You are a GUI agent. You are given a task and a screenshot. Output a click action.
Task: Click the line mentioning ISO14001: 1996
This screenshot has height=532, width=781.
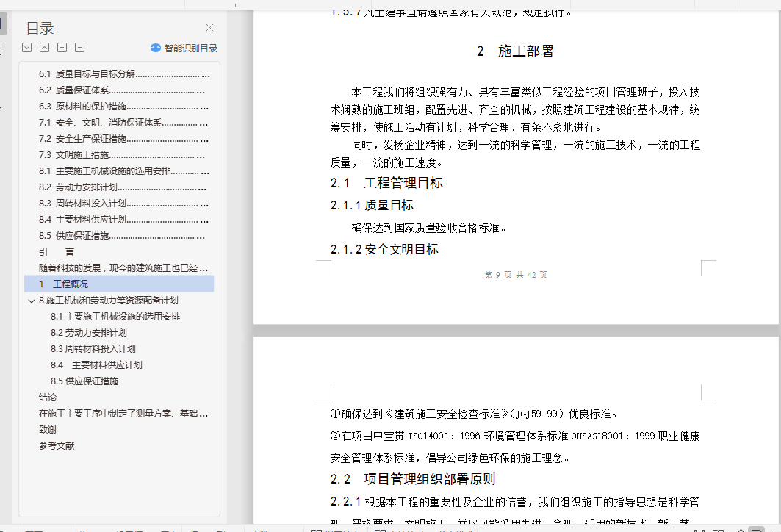click(x=515, y=436)
